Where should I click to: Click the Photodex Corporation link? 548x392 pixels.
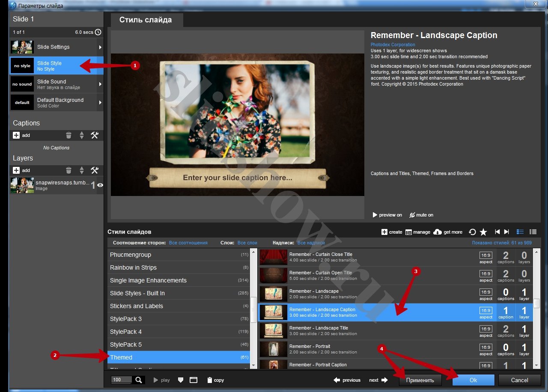tap(393, 45)
